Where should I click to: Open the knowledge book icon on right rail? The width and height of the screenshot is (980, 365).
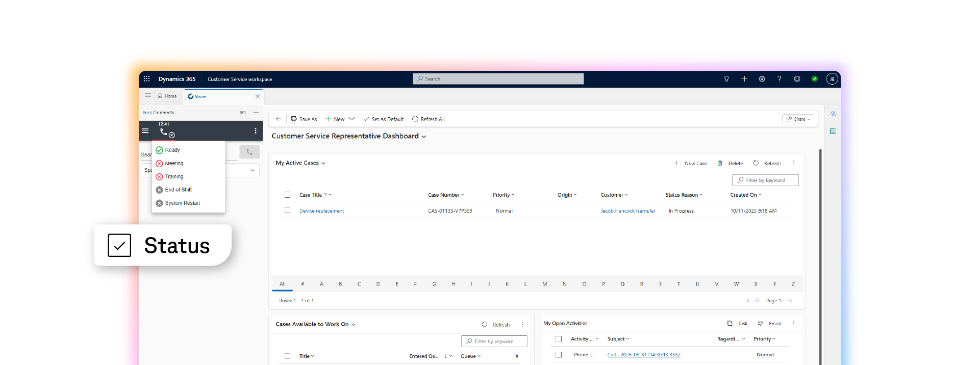click(x=833, y=131)
